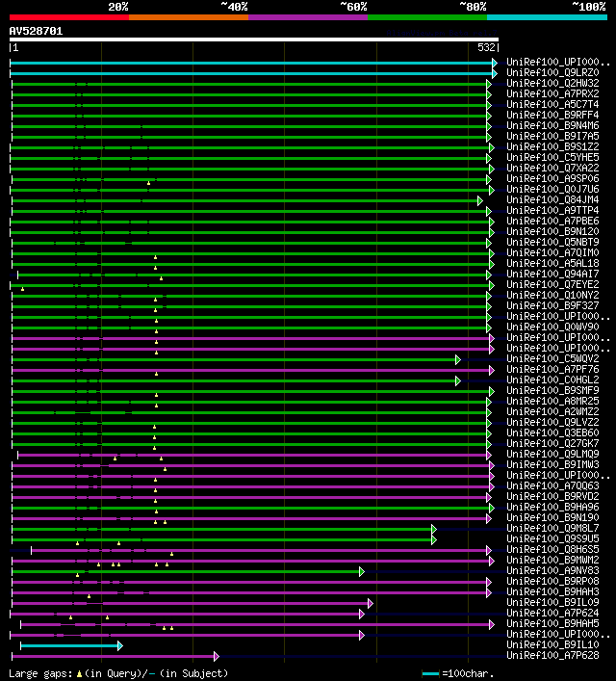Click the cyan =100char. scale legend
616x681 pixels.
(458, 673)
